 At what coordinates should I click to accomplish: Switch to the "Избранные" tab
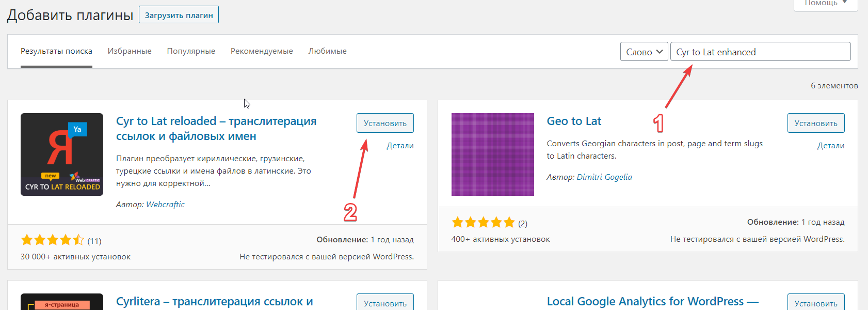130,51
